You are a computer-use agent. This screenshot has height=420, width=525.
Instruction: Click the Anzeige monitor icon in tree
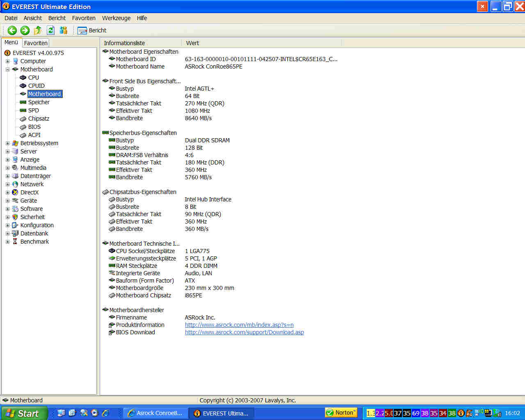click(x=15, y=160)
